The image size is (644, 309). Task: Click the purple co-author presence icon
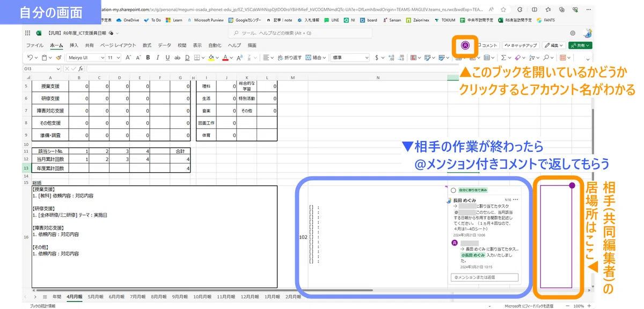[465, 46]
